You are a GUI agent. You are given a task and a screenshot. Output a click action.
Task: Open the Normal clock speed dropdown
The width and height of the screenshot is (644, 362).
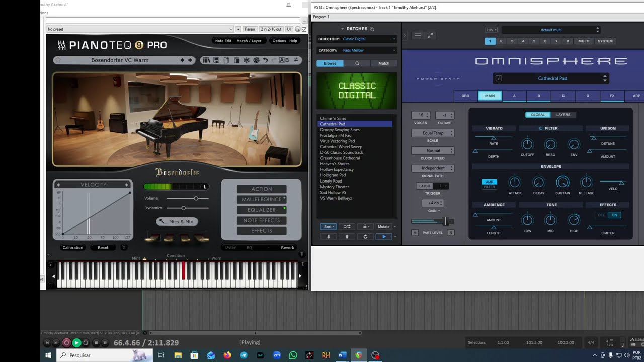[x=433, y=150]
